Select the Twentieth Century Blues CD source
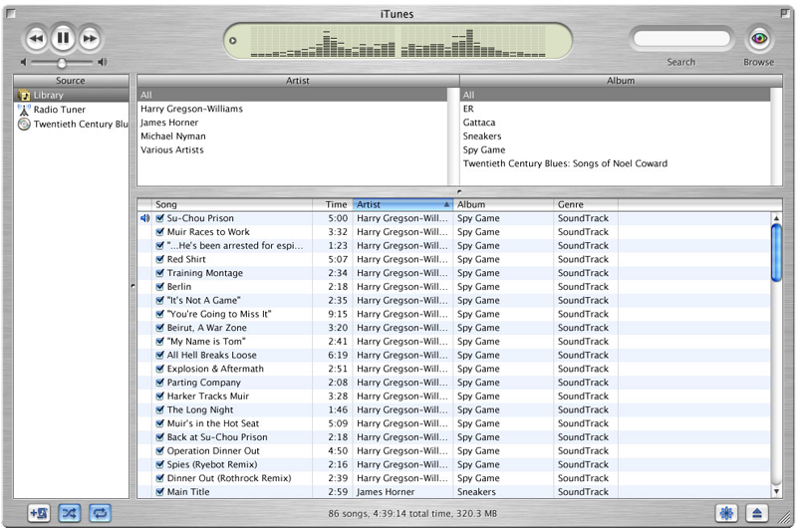This screenshot has width=797, height=532. (71, 124)
